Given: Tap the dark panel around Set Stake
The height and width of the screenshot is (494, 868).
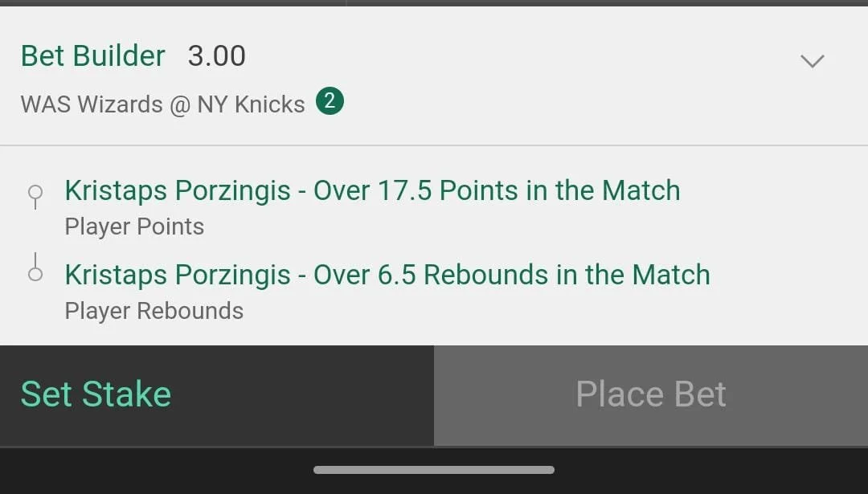Looking at the screenshot, I should click(x=217, y=395).
